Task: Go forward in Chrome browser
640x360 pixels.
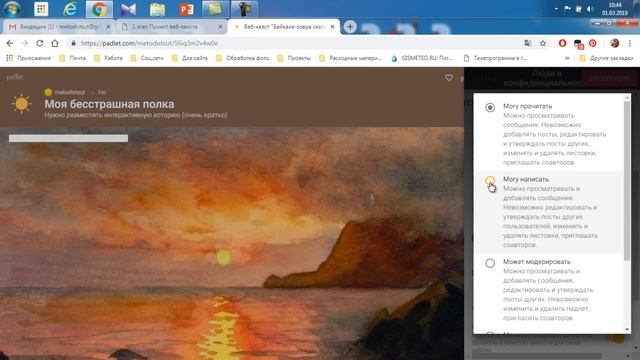Action: point(24,43)
